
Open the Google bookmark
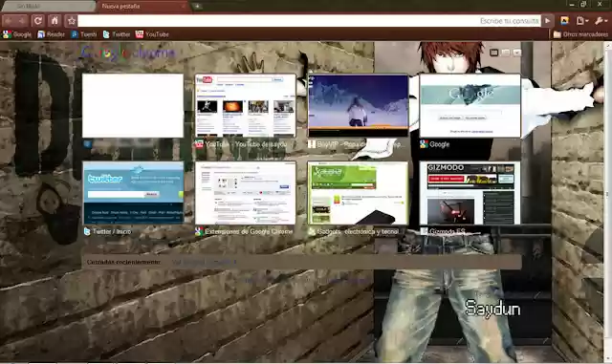point(17,34)
